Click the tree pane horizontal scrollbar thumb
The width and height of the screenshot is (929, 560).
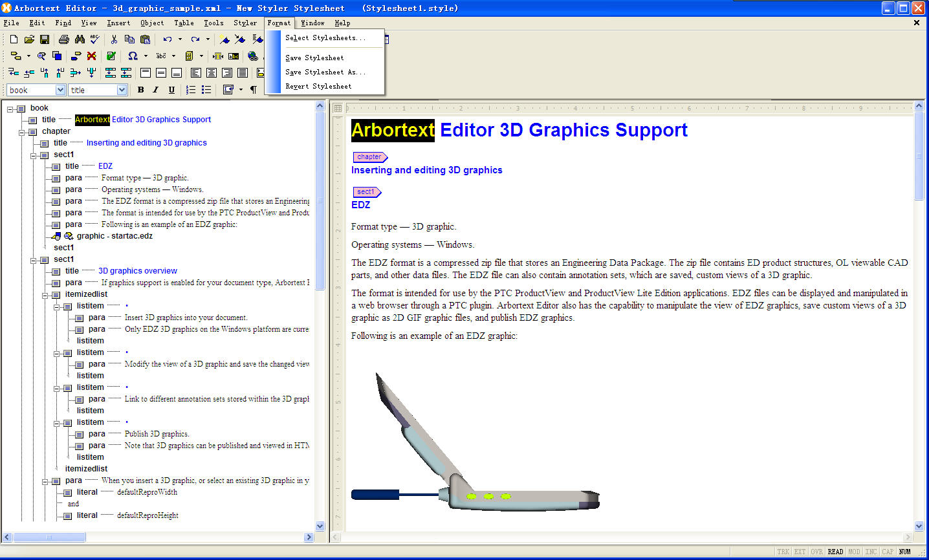[49, 537]
